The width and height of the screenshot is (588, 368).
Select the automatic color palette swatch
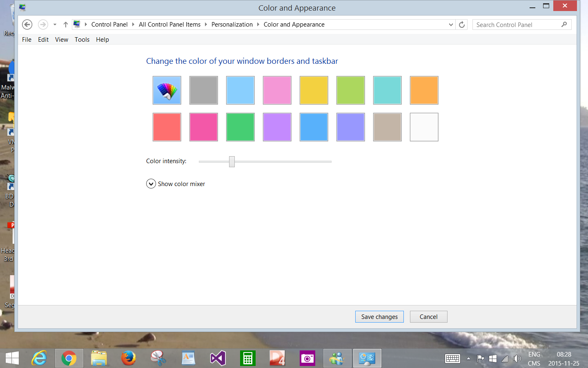[167, 90]
